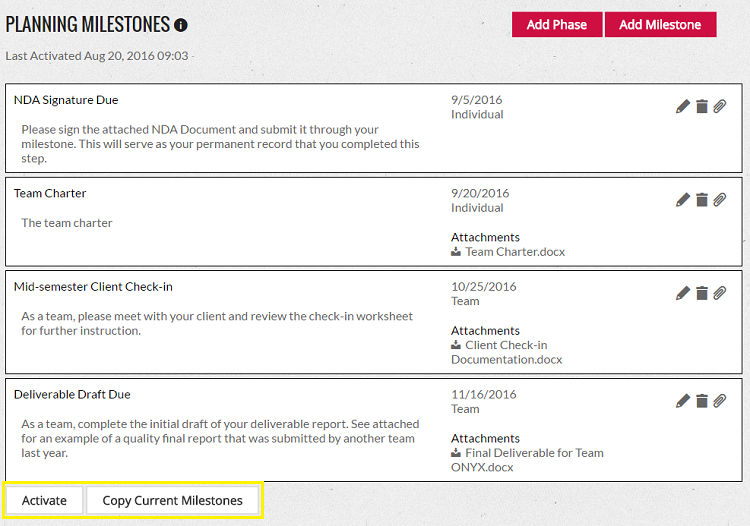Image resolution: width=750 pixels, height=526 pixels.
Task: Attach file to Deliverable Draft Due
Action: 720,401
